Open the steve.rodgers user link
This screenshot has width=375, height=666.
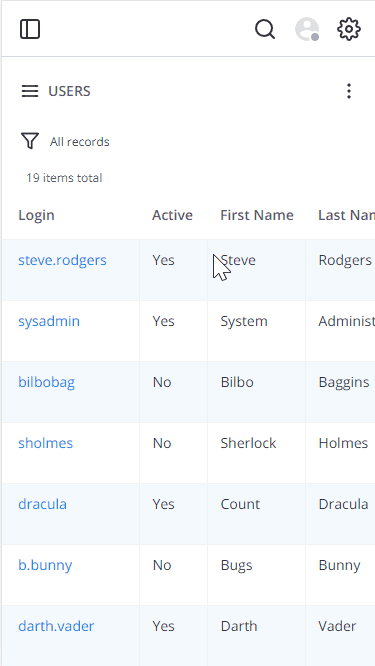[x=62, y=260]
